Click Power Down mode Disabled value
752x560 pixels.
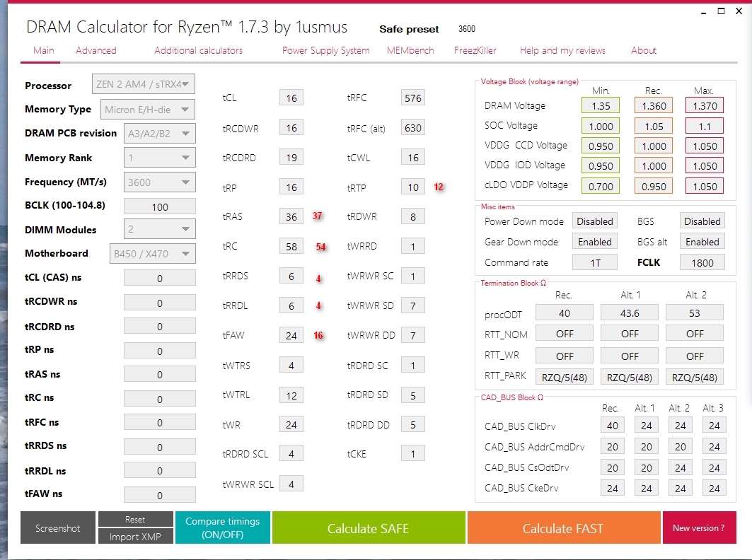click(x=595, y=221)
